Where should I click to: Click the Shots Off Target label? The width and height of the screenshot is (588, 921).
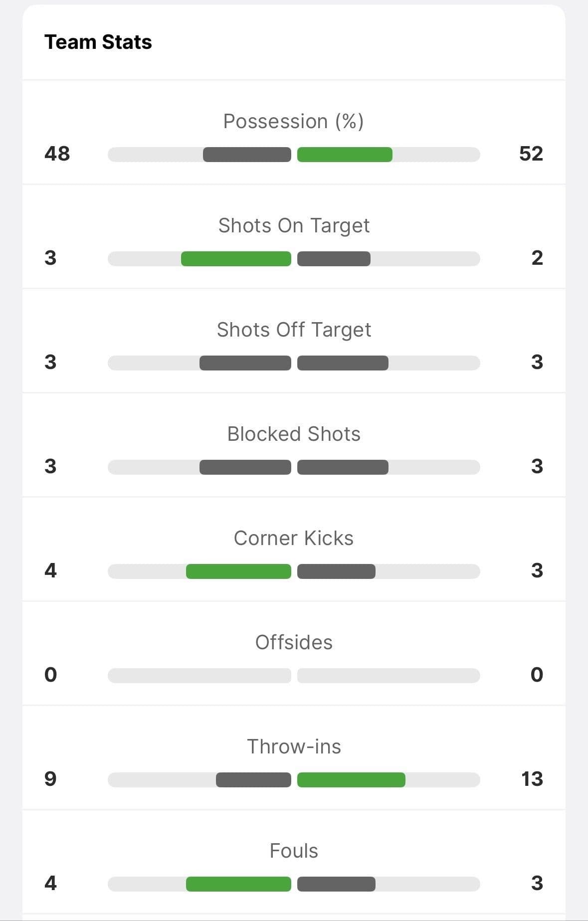tap(294, 330)
